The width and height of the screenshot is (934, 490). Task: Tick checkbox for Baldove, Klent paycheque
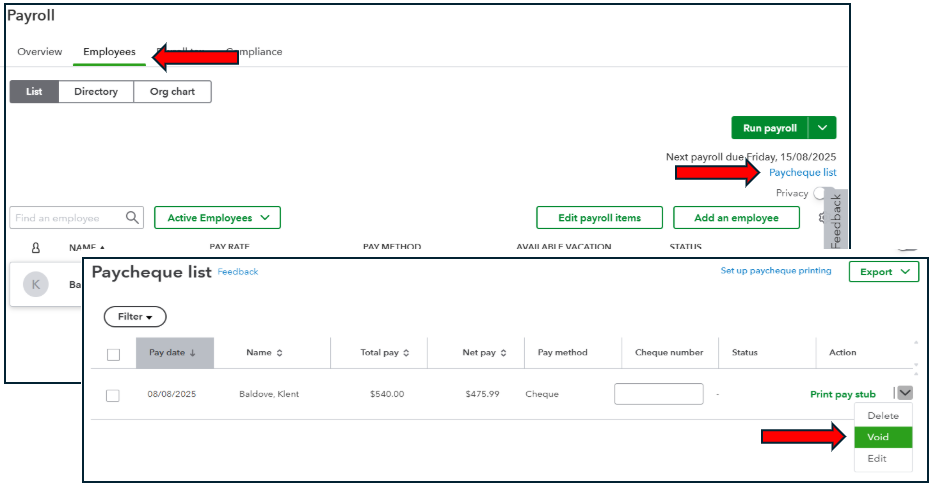(x=113, y=395)
